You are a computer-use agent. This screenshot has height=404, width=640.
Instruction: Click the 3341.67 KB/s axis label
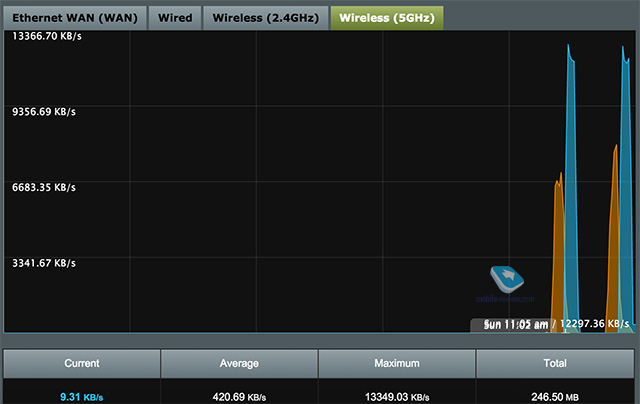pyautogui.click(x=44, y=263)
